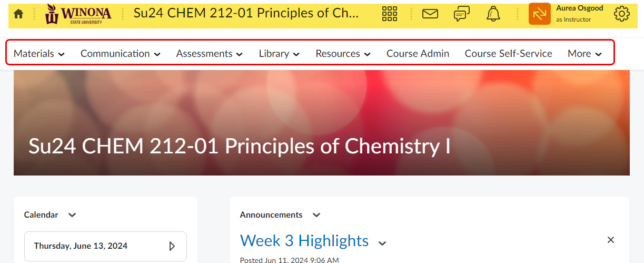Open the admin tools gear icon
Image resolution: width=644 pixels, height=263 pixels.
[x=622, y=14]
